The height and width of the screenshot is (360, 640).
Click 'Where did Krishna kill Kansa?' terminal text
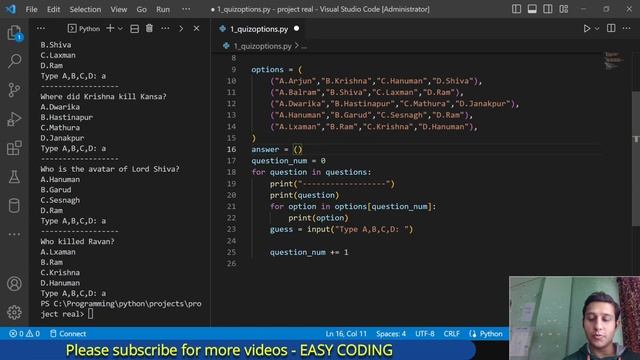coord(103,97)
